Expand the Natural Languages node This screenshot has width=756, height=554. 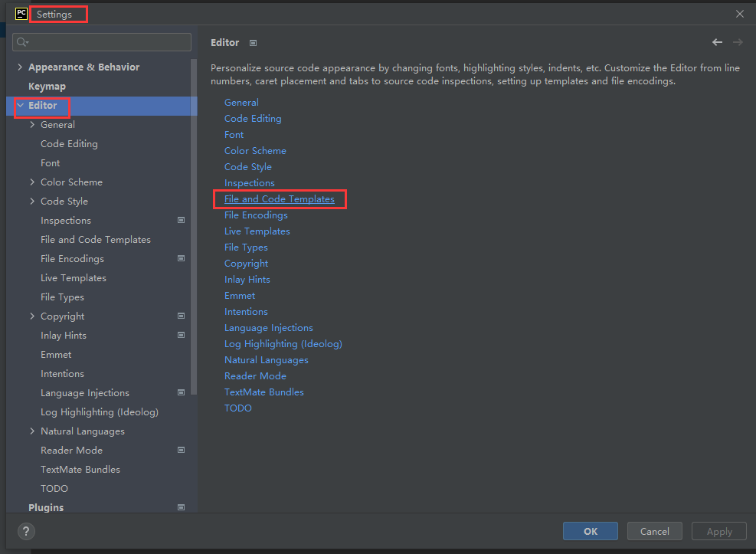tap(32, 431)
